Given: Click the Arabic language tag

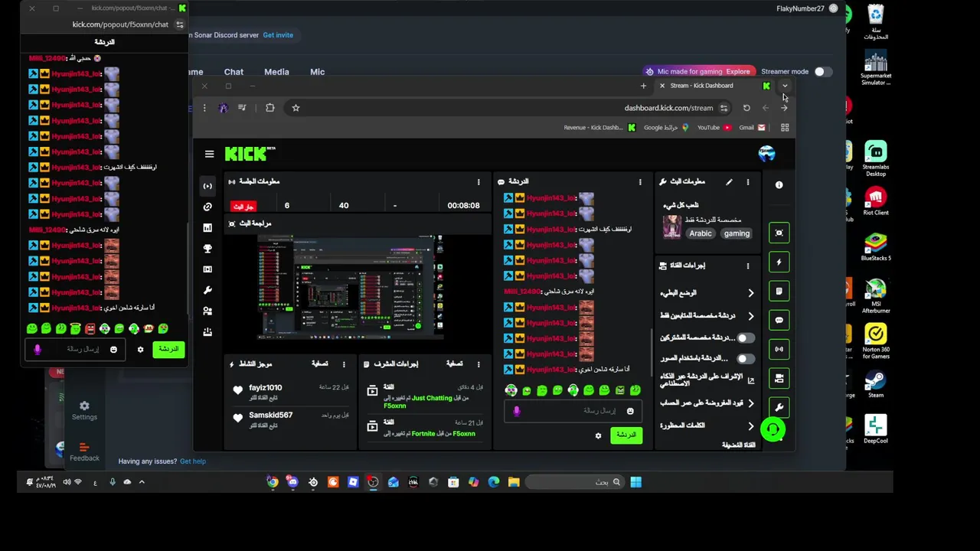Looking at the screenshot, I should [x=701, y=233].
